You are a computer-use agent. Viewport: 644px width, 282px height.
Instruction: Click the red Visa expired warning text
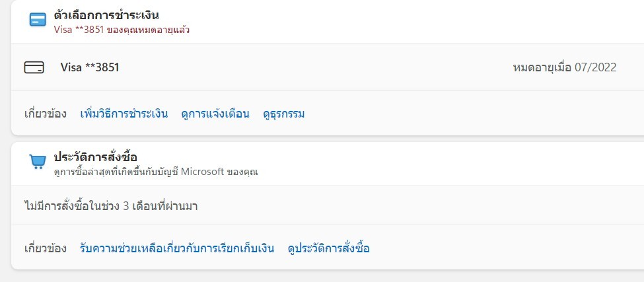[x=122, y=30]
